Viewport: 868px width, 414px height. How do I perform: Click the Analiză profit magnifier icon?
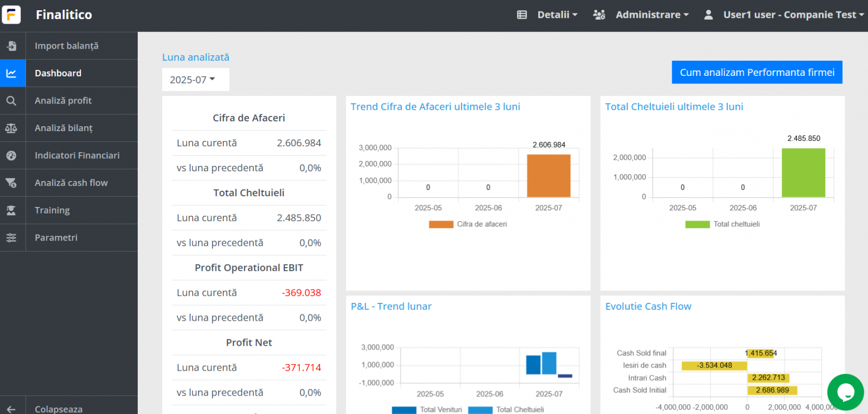point(11,101)
